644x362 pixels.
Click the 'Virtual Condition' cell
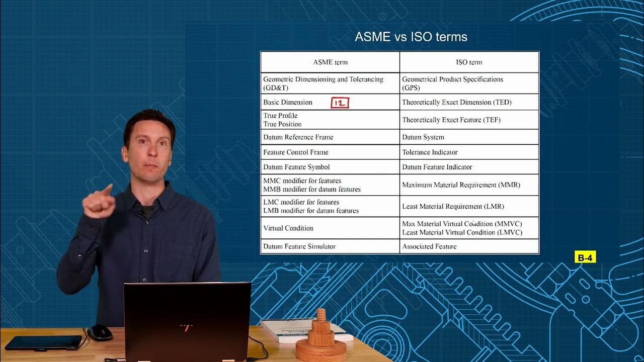tap(330, 228)
